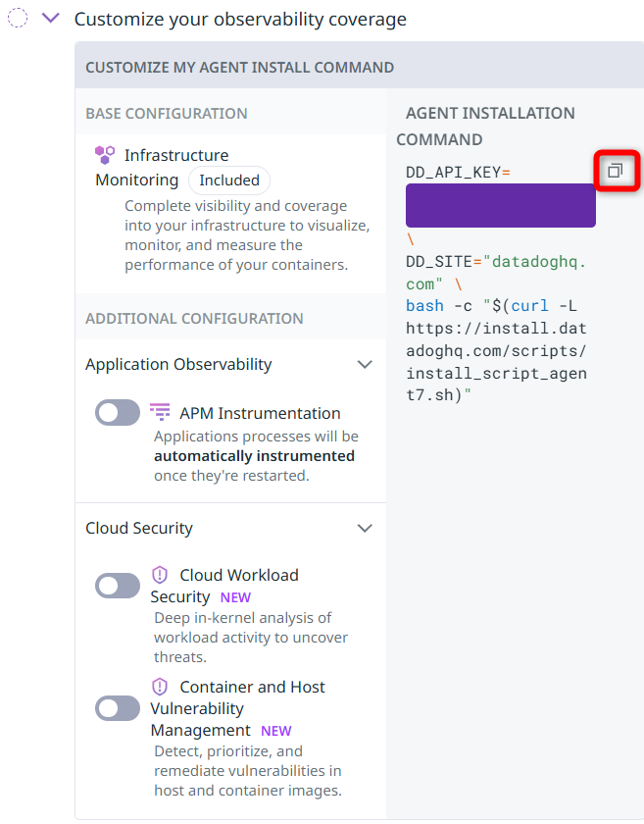Viewport: 644px width, 824px height.
Task: Click the hidden API key purple block
Action: 501,205
